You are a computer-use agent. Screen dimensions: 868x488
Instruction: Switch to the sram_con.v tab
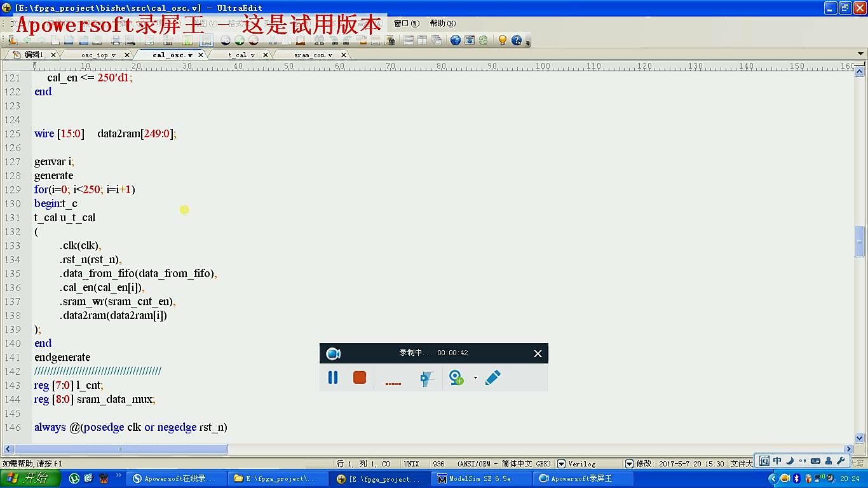[313, 55]
